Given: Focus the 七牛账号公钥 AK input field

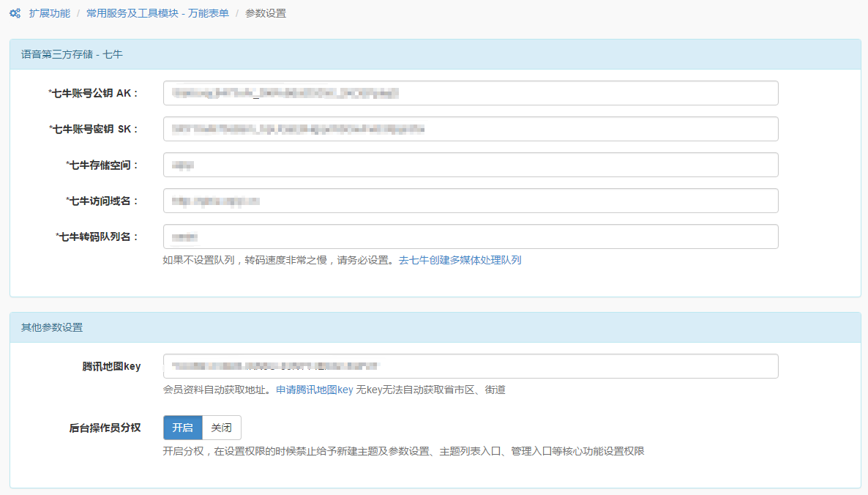Looking at the screenshot, I should click(x=471, y=93).
